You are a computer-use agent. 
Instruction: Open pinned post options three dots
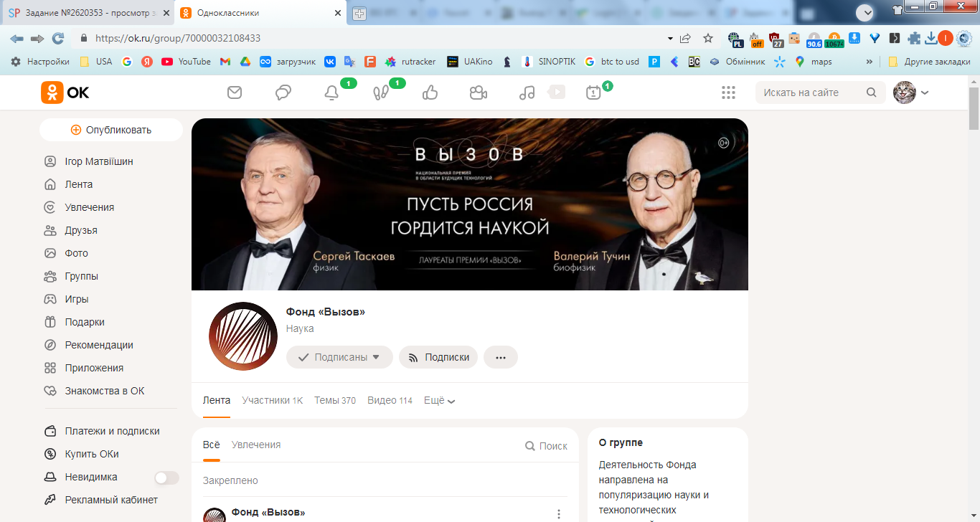pos(559,514)
